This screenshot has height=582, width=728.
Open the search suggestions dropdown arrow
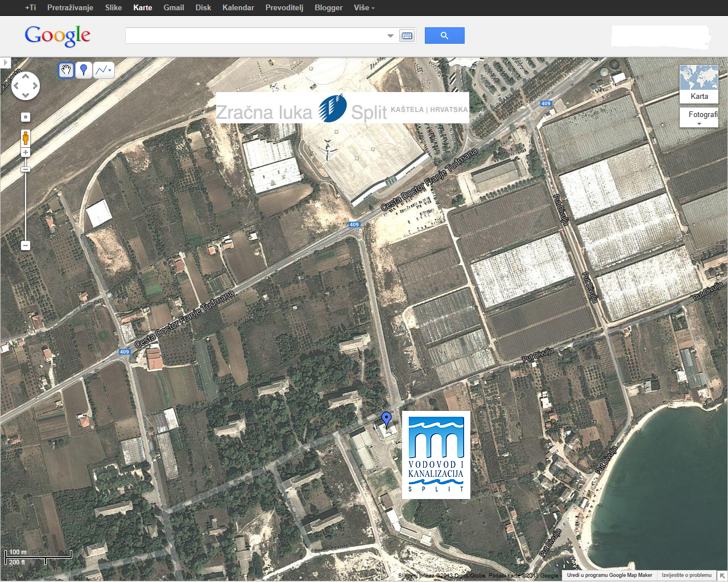[x=390, y=36]
